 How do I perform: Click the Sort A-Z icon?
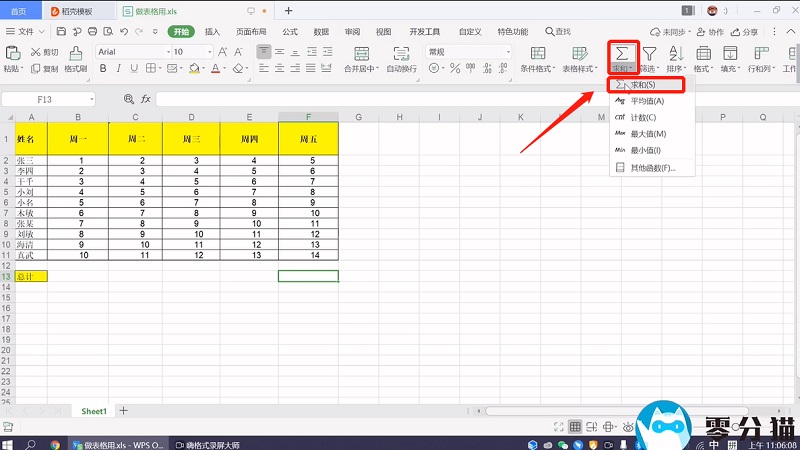click(x=676, y=53)
